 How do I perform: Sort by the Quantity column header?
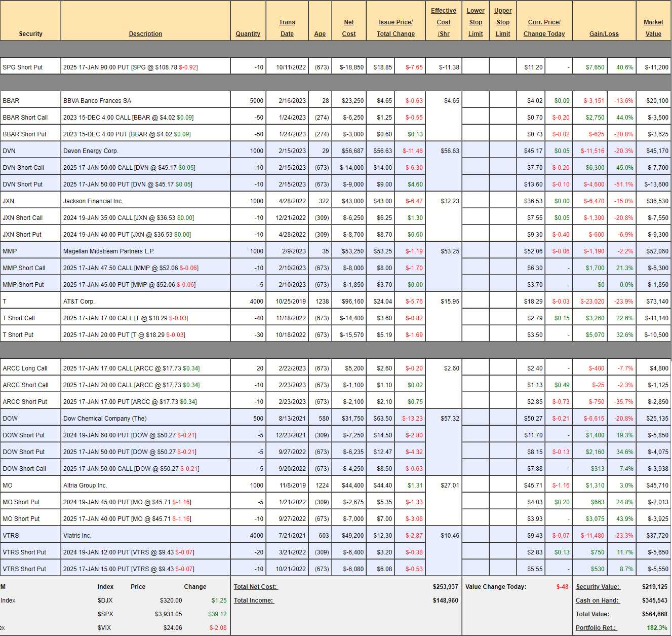point(248,34)
